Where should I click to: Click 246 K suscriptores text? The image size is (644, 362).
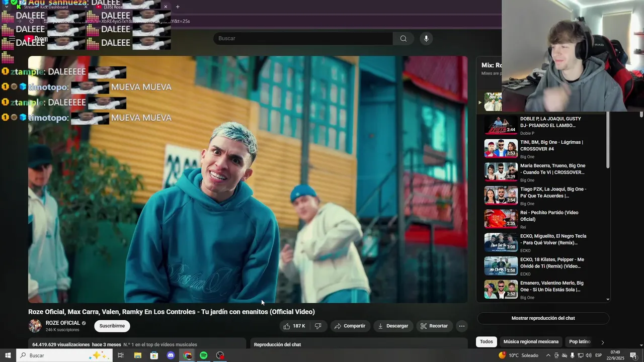[62, 330]
